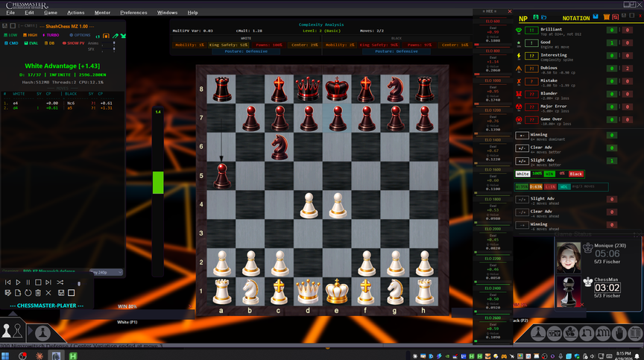Toggle SHOW PV in engine panel
Viewport: 644px width, 360px height.
(x=73, y=43)
